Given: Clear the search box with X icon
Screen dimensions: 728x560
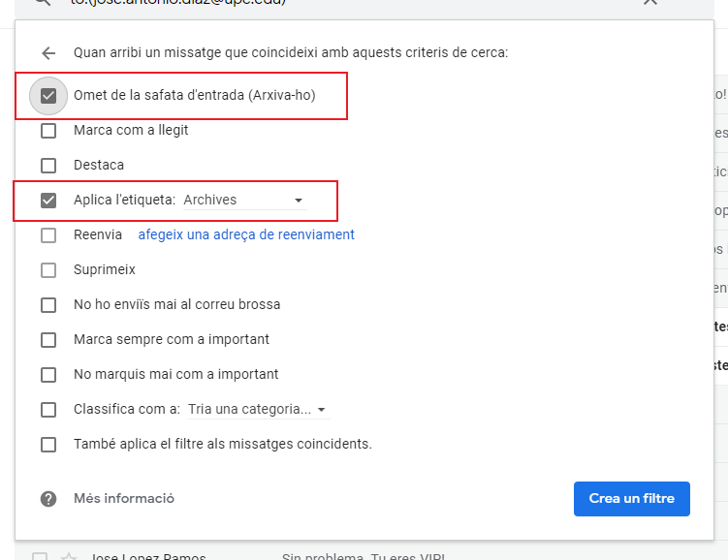Looking at the screenshot, I should (649, 3).
